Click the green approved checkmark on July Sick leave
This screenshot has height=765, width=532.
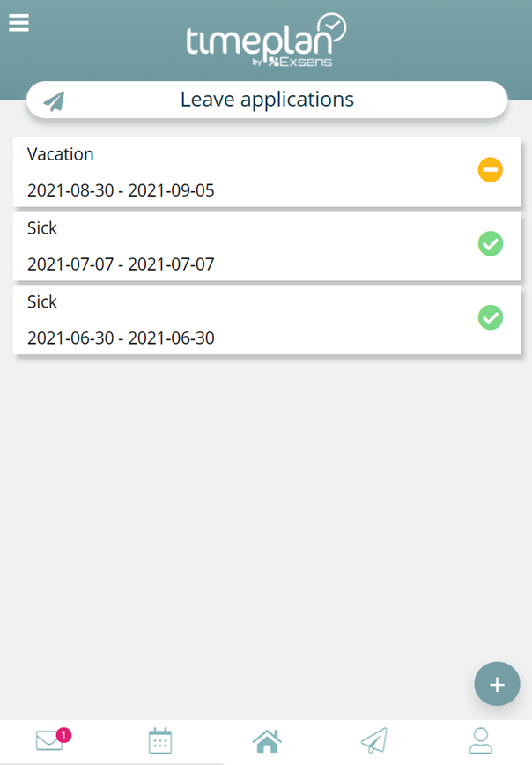point(491,244)
